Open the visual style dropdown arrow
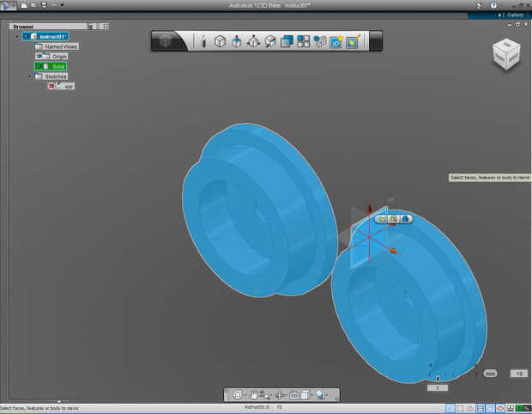 [x=311, y=395]
